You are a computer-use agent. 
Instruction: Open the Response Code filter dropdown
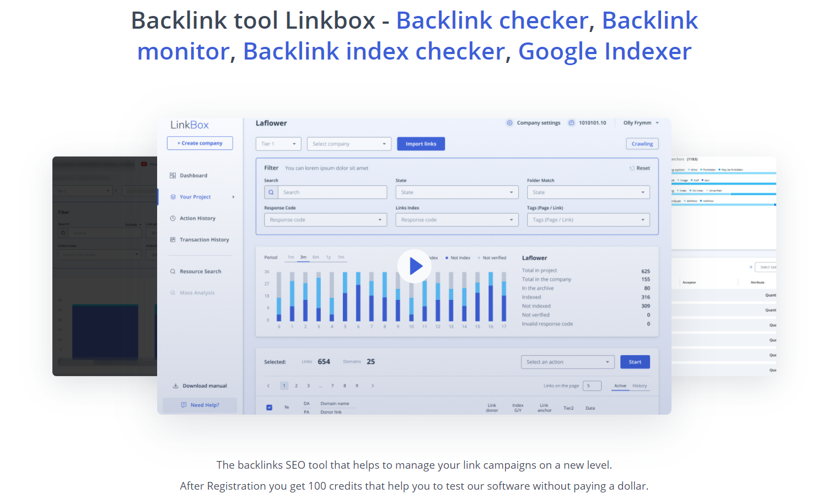pos(325,219)
